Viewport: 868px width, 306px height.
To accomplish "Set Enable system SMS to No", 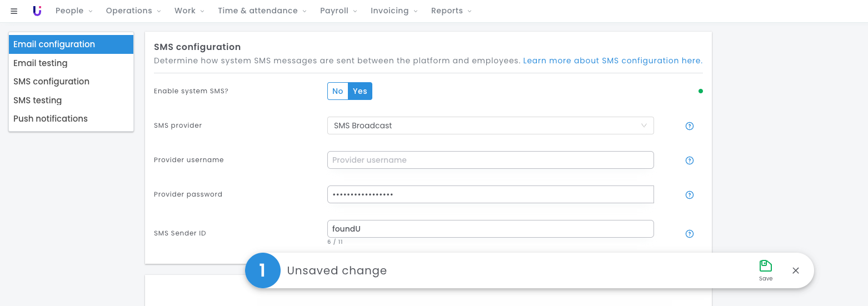I will point(338,91).
